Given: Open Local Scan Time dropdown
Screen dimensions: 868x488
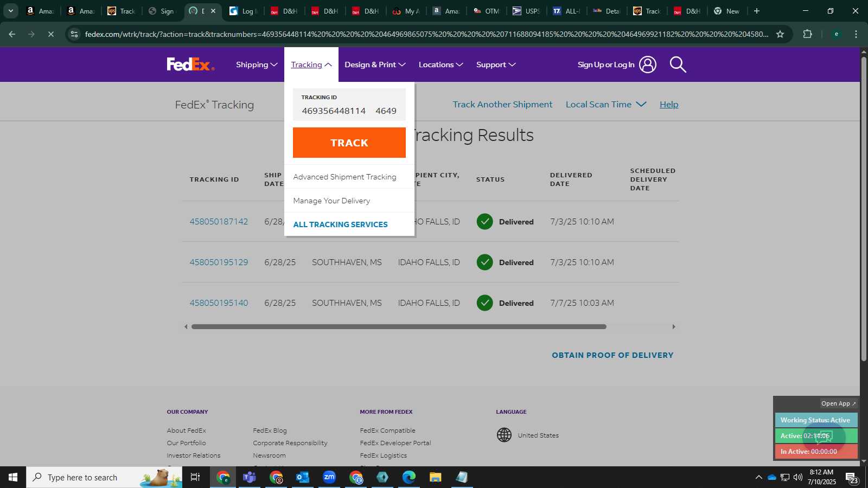Looking at the screenshot, I should (x=606, y=104).
